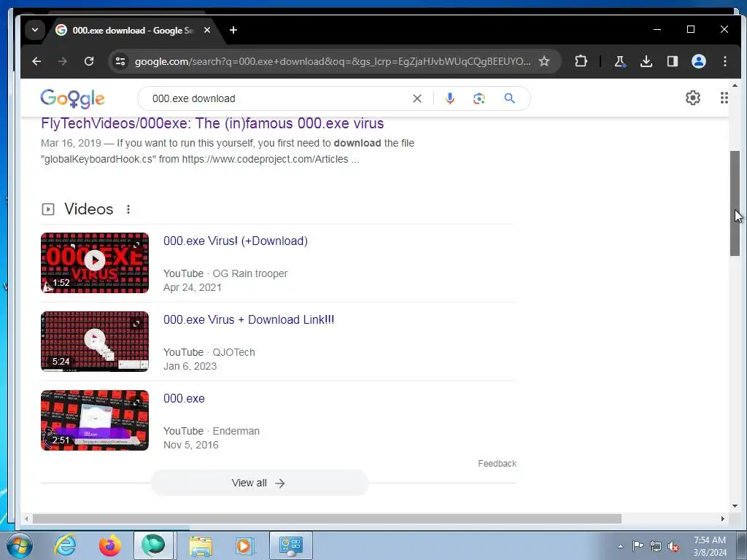
Task: Open Windows Explorer folder in taskbar
Action: [201, 545]
